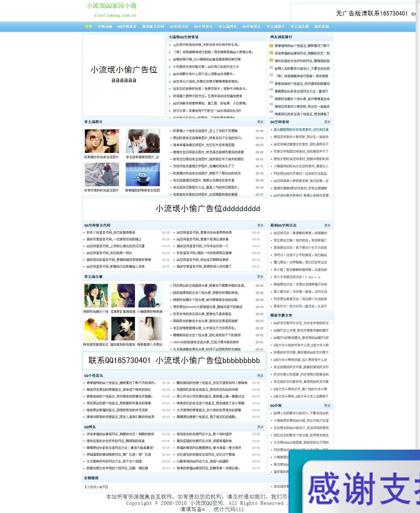Click 更多 in QQ分组 section header
This screenshot has width=420, height=513.
pyautogui.click(x=327, y=405)
